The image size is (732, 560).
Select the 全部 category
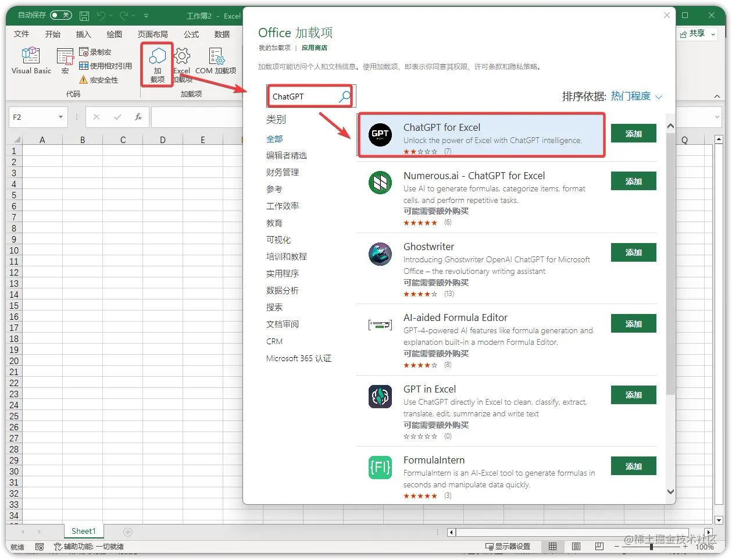pos(274,139)
